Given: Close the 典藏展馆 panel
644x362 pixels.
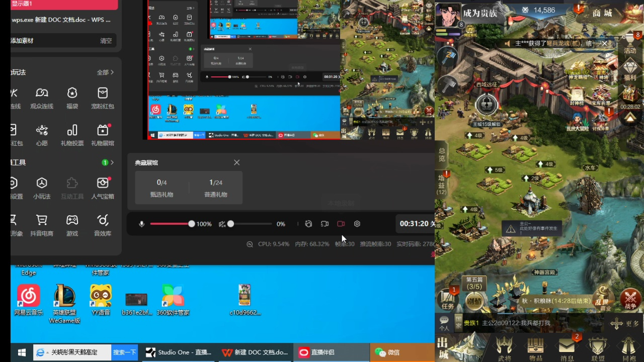Looking at the screenshot, I should [x=236, y=162].
